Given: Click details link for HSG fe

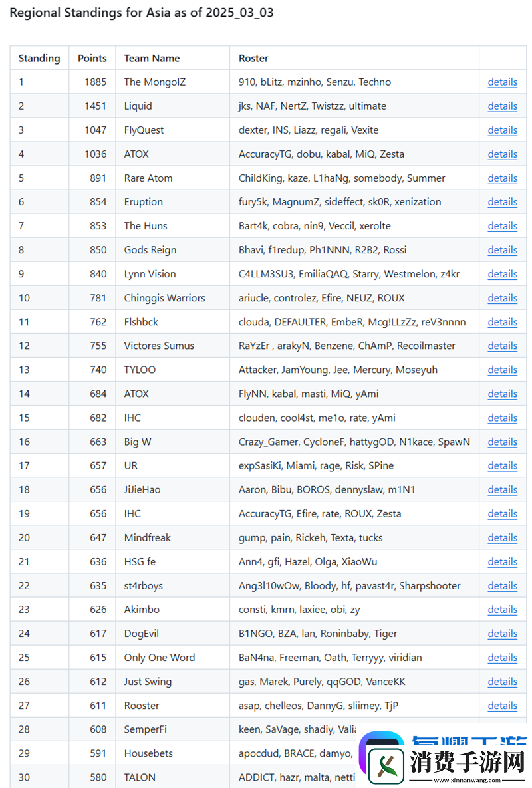Looking at the screenshot, I should [502, 562].
